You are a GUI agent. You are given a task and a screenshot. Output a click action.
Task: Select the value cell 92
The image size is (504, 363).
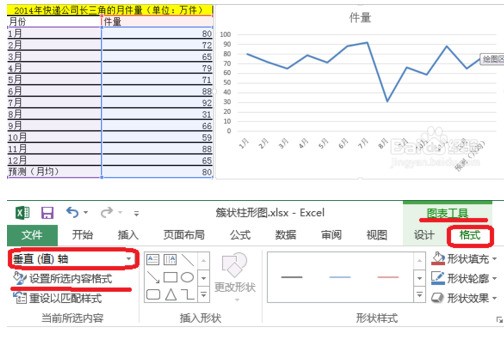pos(157,103)
